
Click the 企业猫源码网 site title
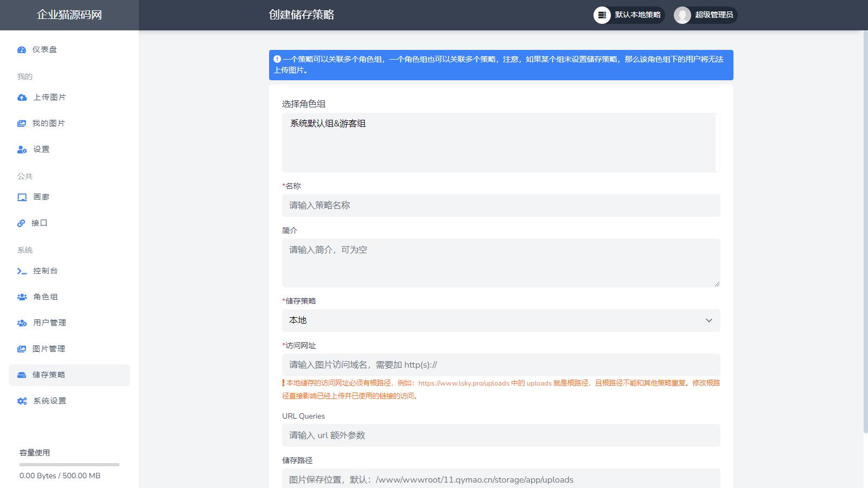[69, 15]
